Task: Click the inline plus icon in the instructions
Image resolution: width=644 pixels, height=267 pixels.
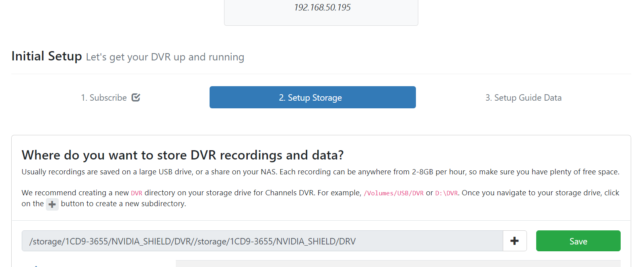Action: pos(52,204)
